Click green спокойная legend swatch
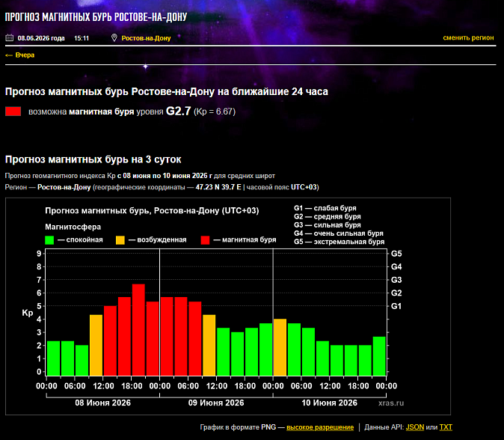 click(49, 240)
